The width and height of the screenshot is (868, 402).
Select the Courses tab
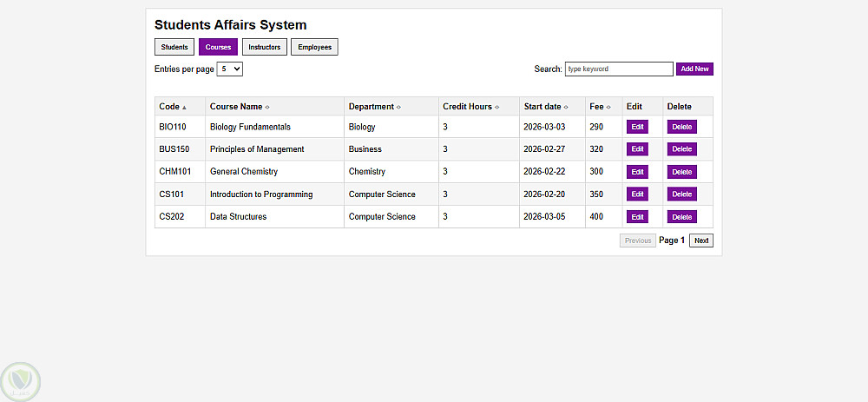(218, 47)
